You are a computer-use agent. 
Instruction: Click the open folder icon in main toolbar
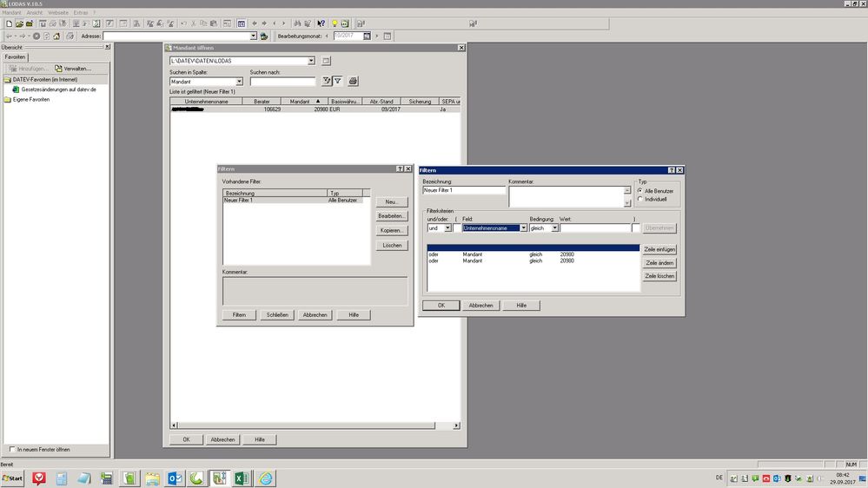click(x=19, y=23)
